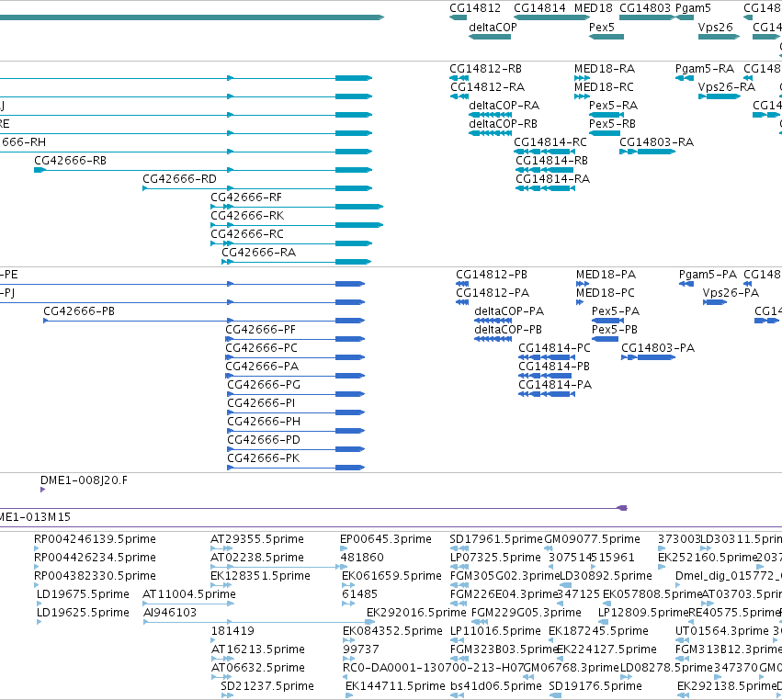This screenshot has width=782, height=700.
Task: Select the CG14814 gene label
Action: click(539, 8)
